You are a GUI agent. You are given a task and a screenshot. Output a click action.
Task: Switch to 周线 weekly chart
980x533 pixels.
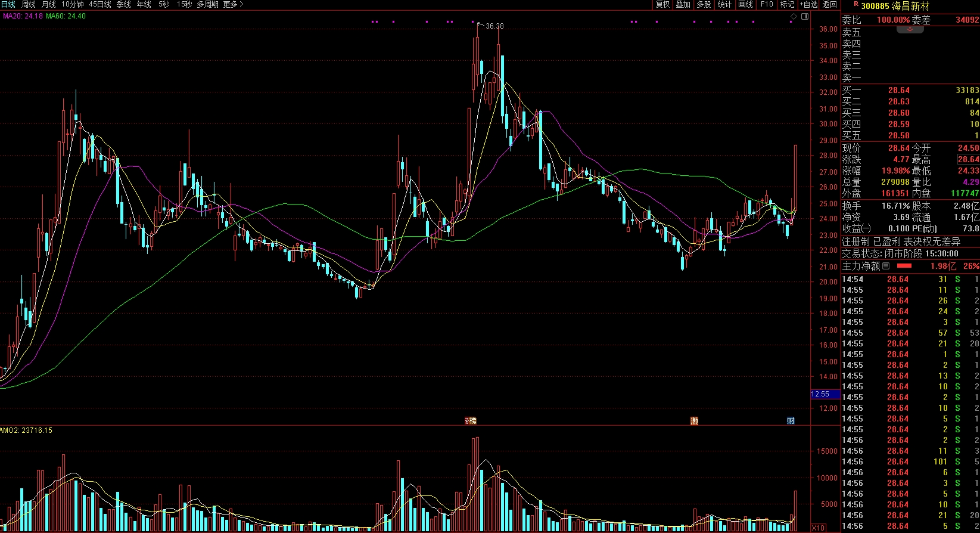click(x=29, y=4)
